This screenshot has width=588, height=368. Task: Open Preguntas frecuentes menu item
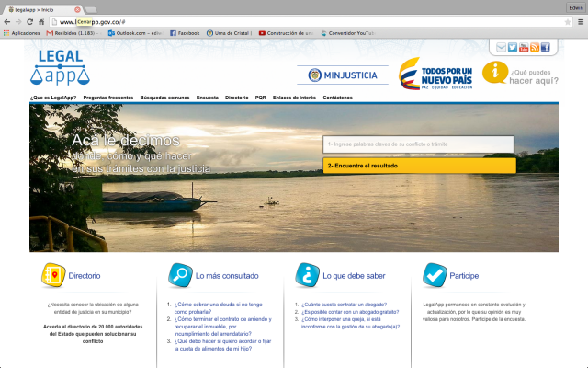point(108,98)
